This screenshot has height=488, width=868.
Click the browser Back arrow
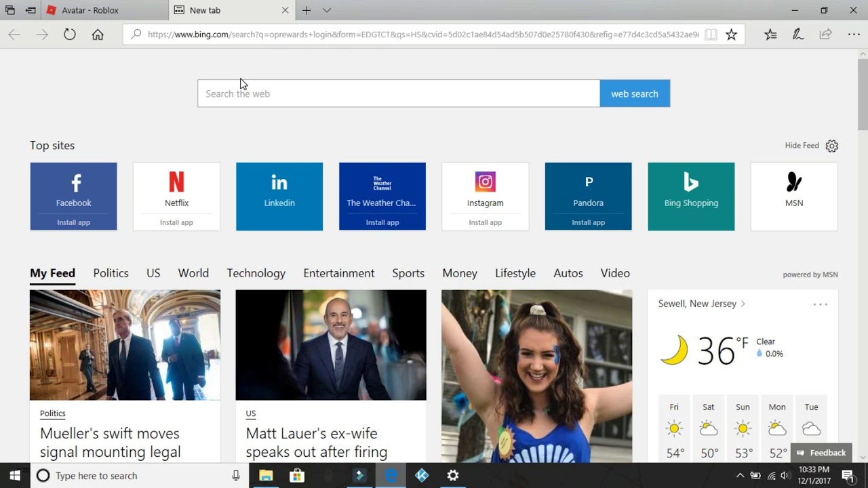[14, 35]
